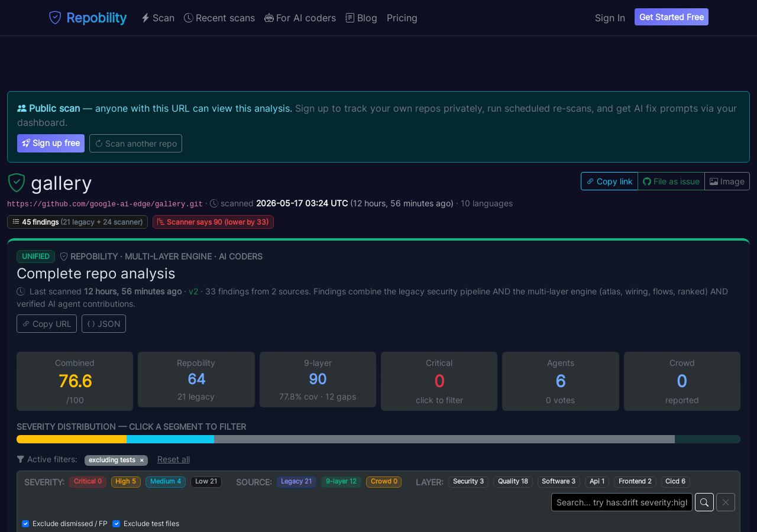Copy link to this scan

[x=609, y=181]
